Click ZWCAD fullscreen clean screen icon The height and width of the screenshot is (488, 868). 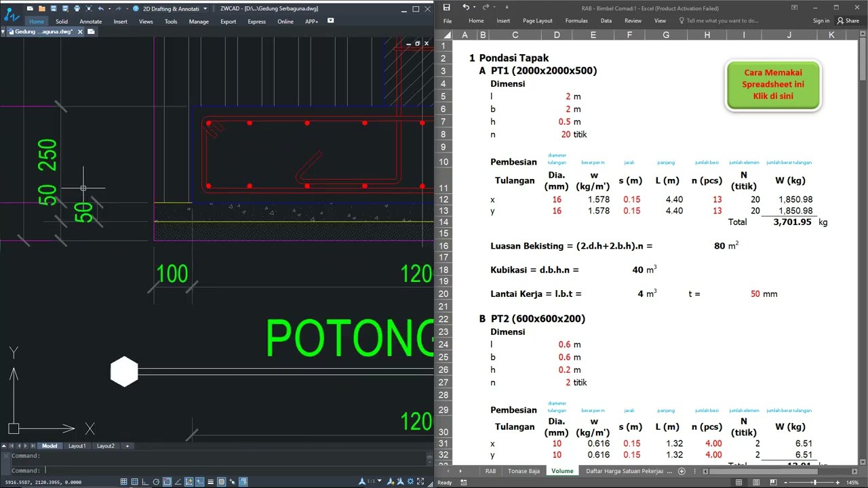(420, 482)
